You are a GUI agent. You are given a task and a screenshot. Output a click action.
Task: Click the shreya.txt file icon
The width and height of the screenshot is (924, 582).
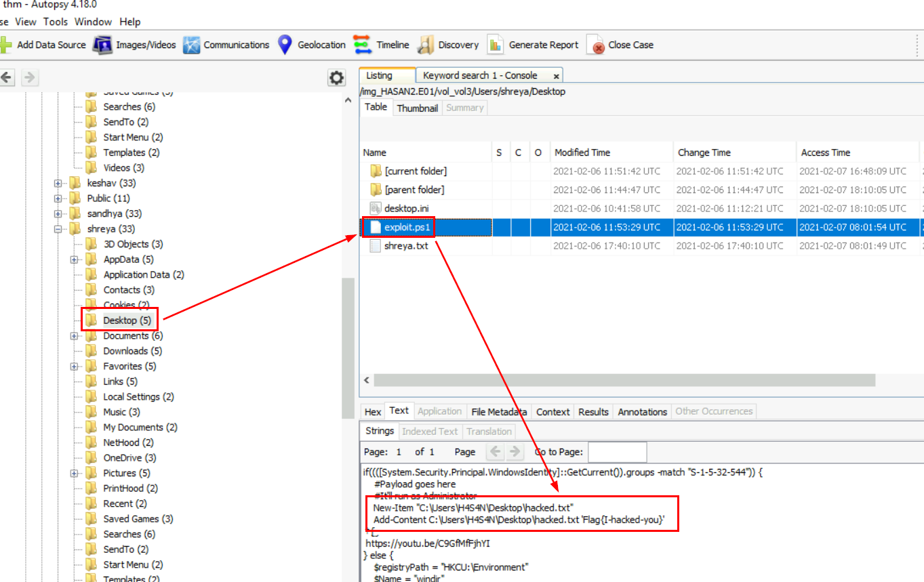tap(376, 246)
